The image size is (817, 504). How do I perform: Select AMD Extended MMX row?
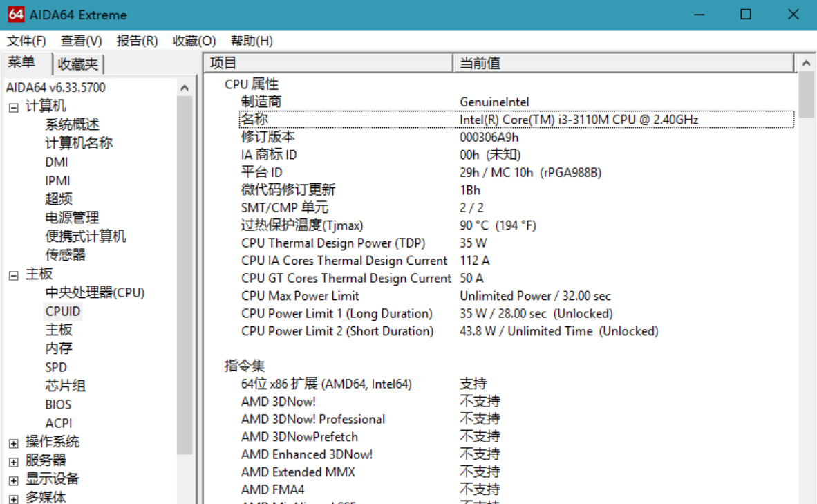517,472
